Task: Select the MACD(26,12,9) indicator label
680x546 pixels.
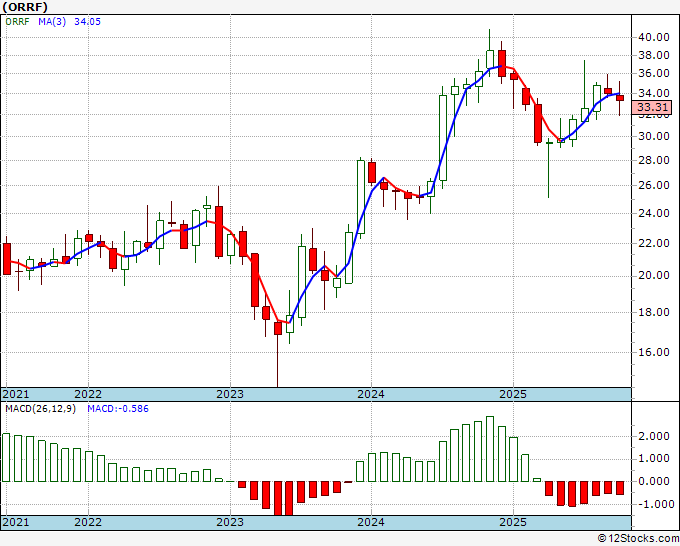Action: (40, 409)
